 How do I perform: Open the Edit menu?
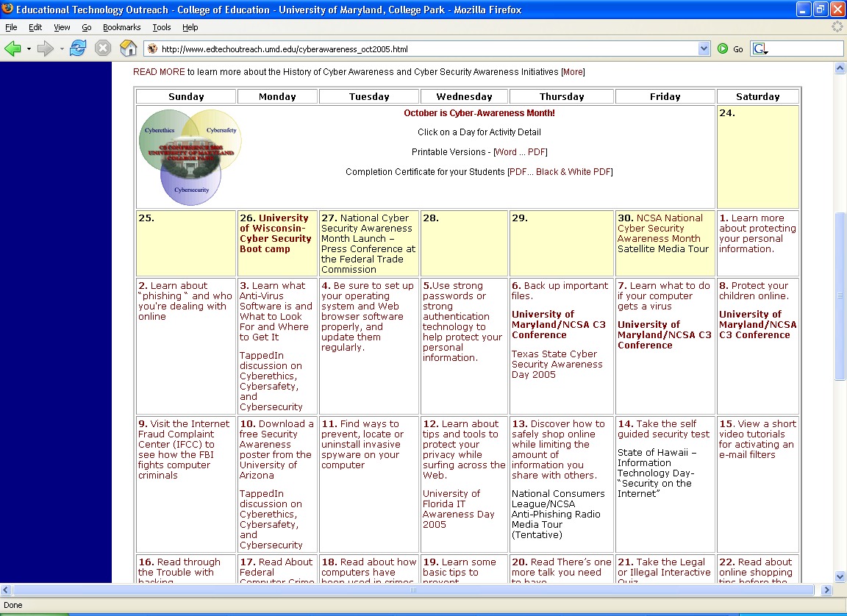[35, 27]
